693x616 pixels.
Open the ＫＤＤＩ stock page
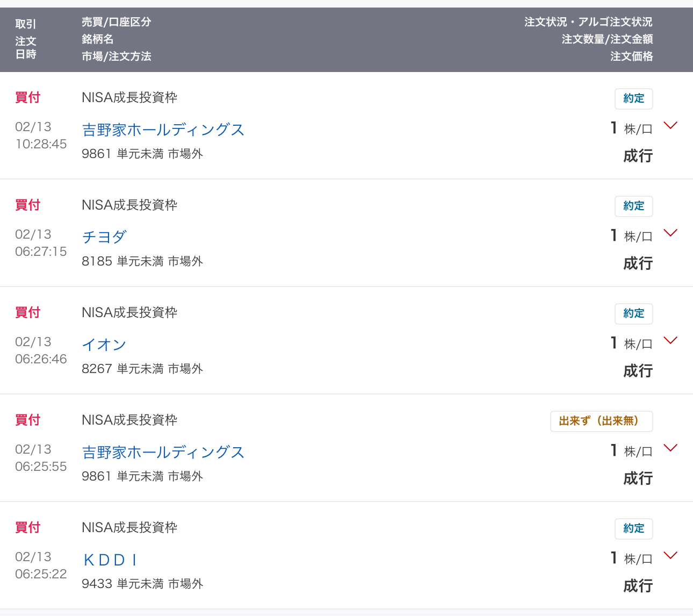tap(110, 560)
